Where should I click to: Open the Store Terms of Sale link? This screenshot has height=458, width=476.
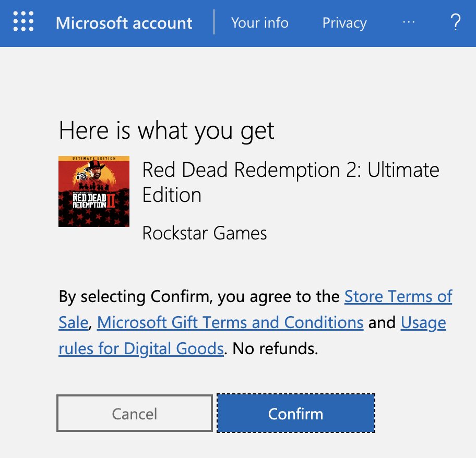click(x=398, y=296)
